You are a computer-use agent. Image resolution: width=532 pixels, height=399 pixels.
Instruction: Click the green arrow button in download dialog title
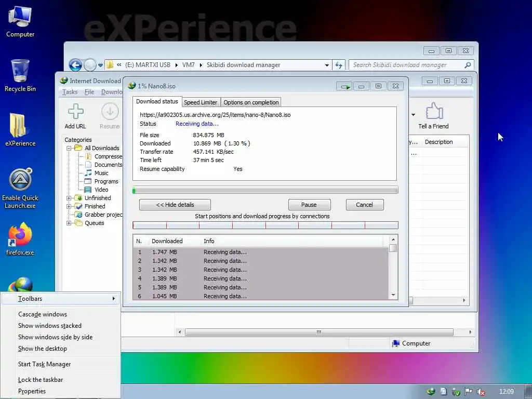point(345,86)
